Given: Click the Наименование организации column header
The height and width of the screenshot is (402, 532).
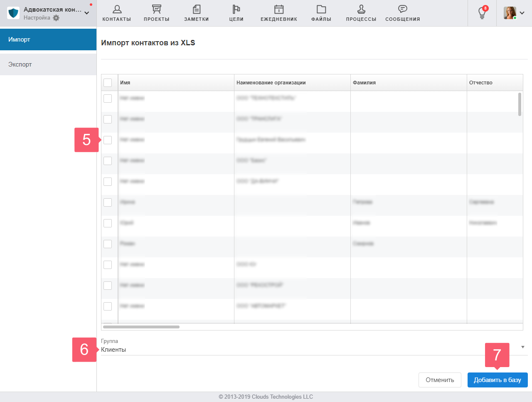Looking at the screenshot, I should click(293, 83).
